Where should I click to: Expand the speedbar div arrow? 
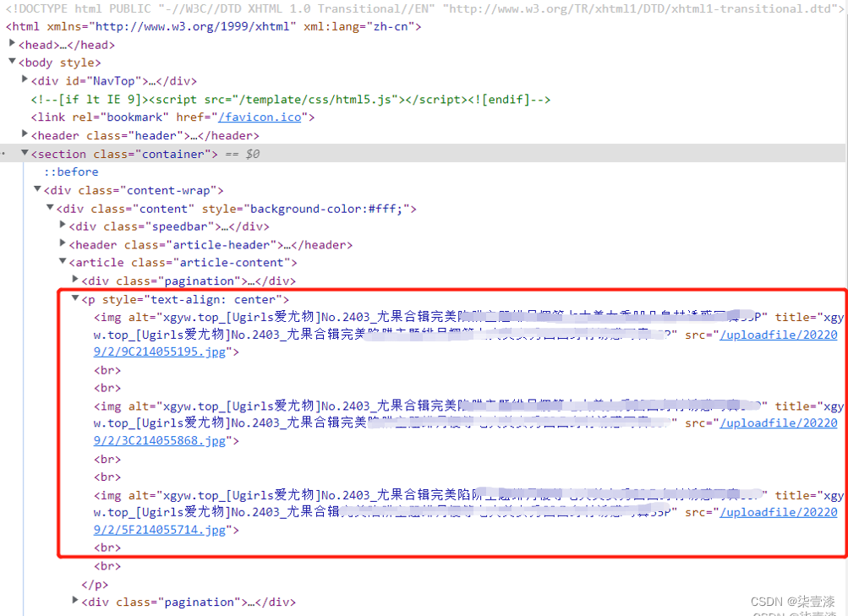pyautogui.click(x=63, y=226)
